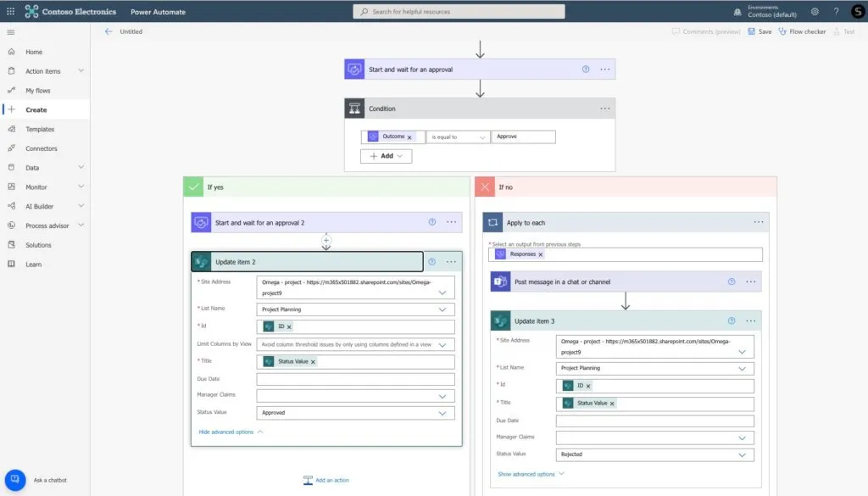Viewport: 868px width, 496px height.
Task: Open more options on Apply to each
Action: pyautogui.click(x=759, y=222)
